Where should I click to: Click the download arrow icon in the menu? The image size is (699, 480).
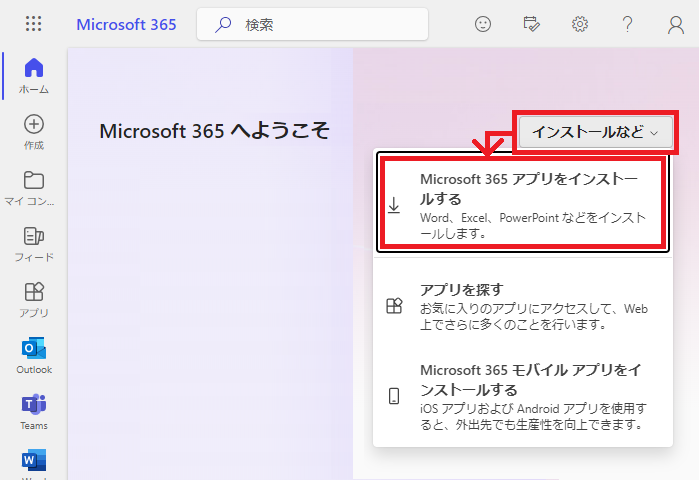click(394, 205)
